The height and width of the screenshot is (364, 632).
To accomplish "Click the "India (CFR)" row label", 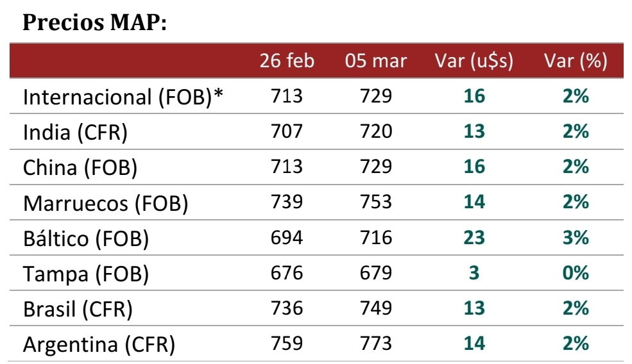I will pos(76,133).
